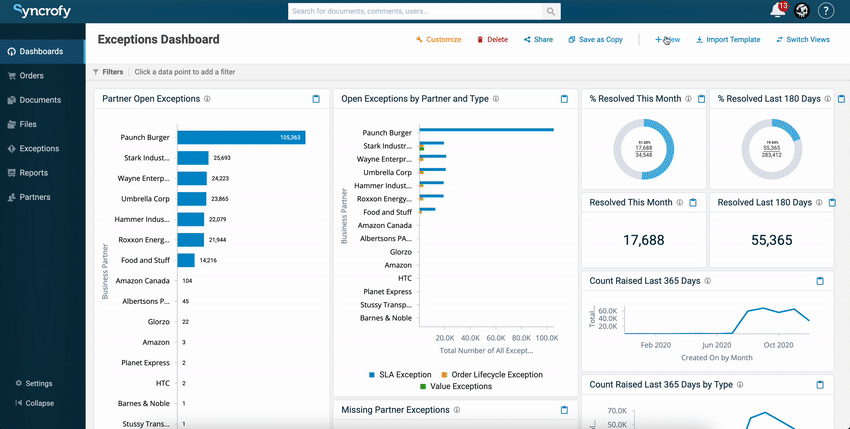This screenshot has height=429, width=850.
Task: Open Partners in the sidebar
Action: pyautogui.click(x=42, y=197)
